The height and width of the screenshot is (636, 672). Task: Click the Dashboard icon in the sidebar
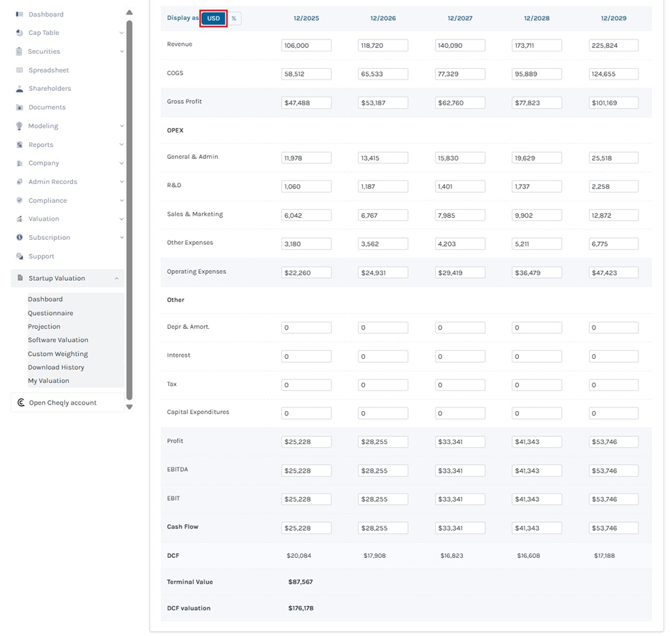pos(19,14)
